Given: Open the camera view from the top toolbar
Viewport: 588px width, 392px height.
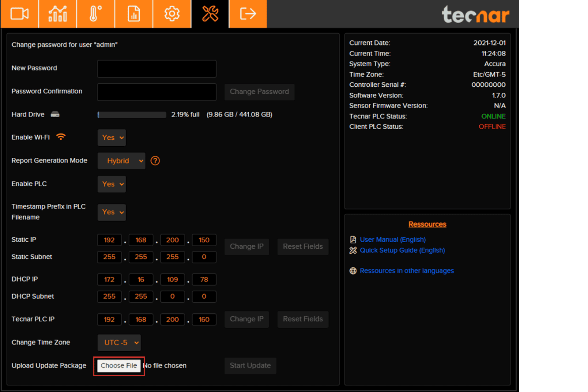Looking at the screenshot, I should point(20,14).
